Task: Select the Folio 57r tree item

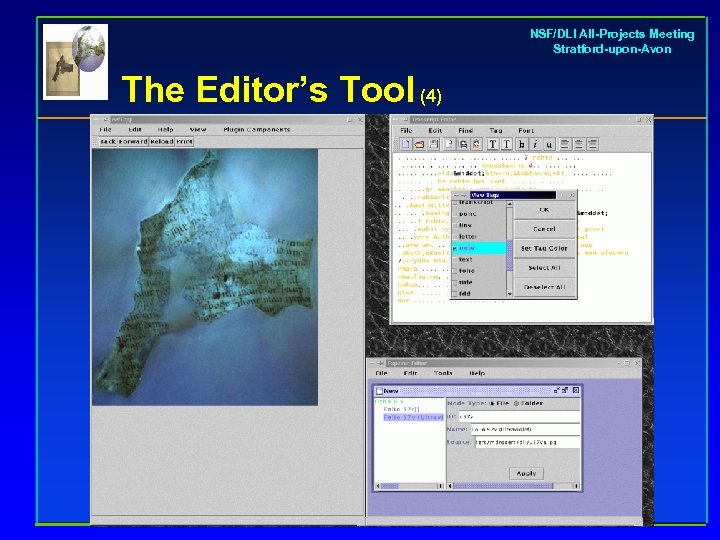Action: click(401, 409)
